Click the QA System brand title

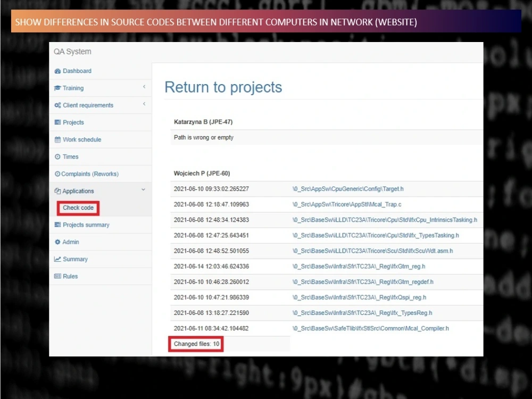(x=72, y=52)
